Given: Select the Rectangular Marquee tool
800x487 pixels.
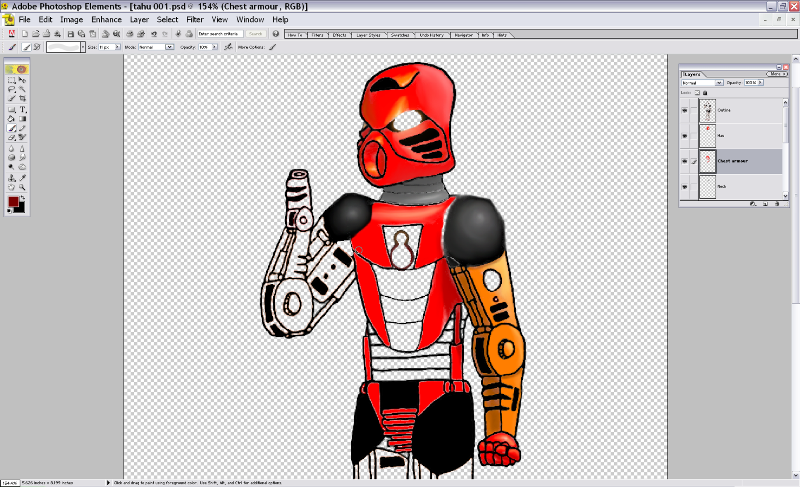Looking at the screenshot, I should 11,80.
